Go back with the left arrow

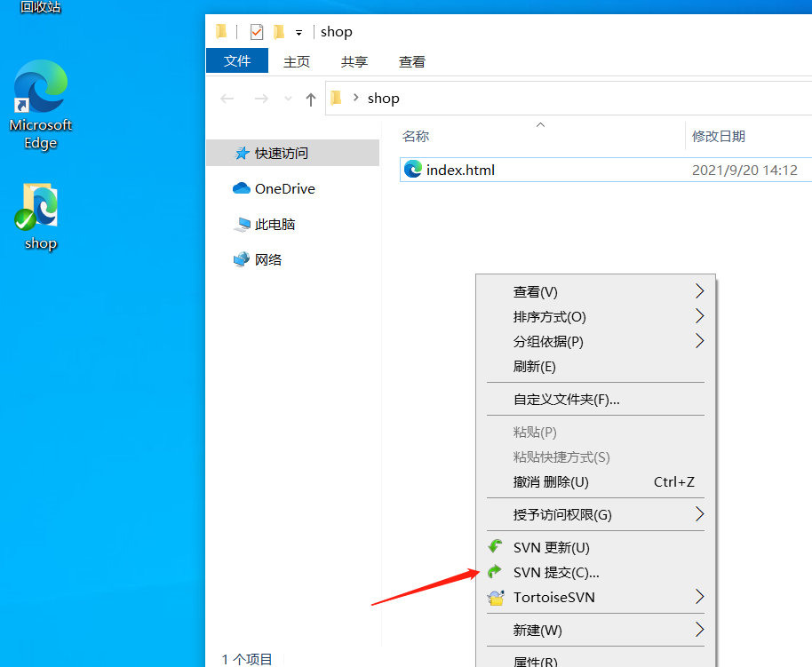[227, 99]
